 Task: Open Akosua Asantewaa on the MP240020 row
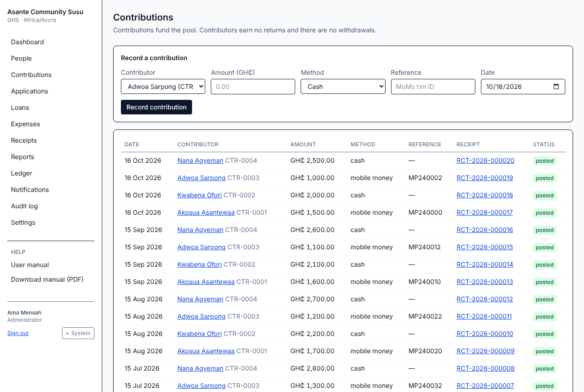click(206, 351)
